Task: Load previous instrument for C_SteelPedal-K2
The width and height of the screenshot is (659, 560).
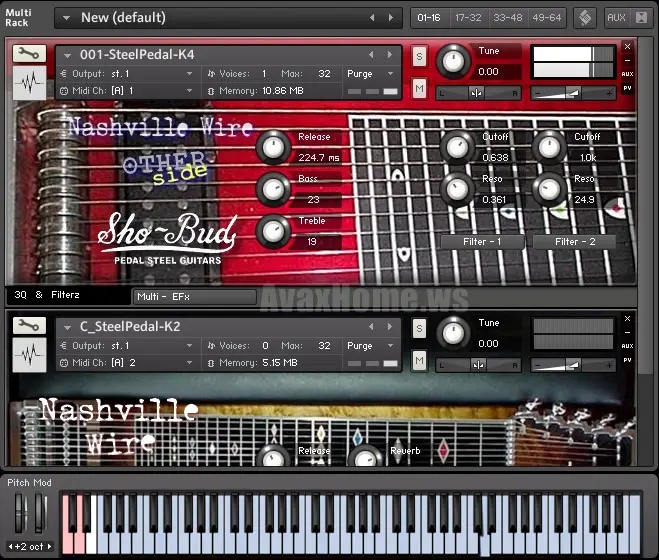Action: pyautogui.click(x=371, y=327)
